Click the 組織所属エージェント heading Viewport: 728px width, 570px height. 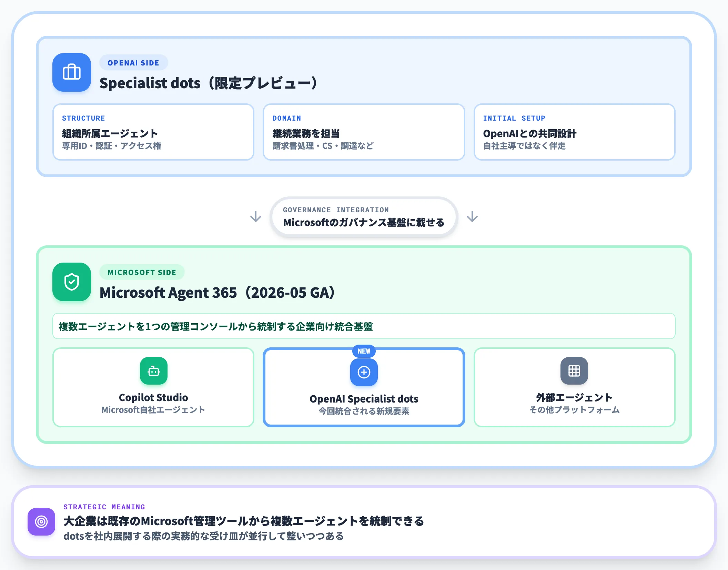(x=110, y=134)
